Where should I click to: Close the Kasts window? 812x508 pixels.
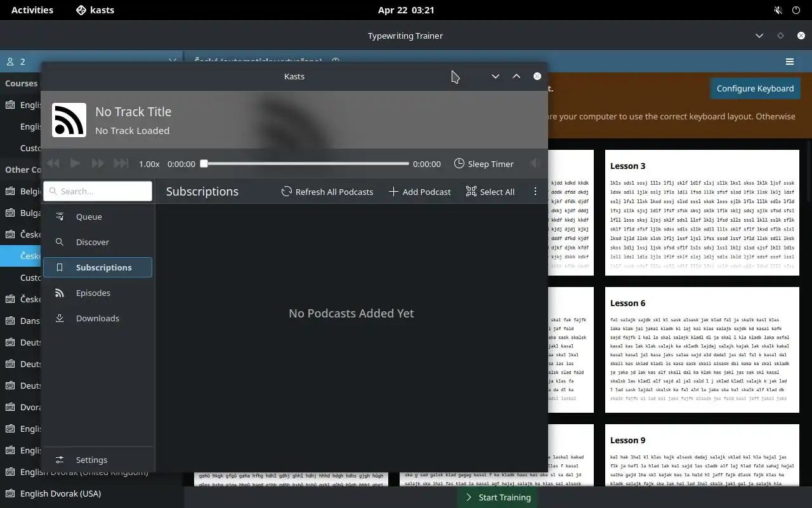pyautogui.click(x=537, y=76)
